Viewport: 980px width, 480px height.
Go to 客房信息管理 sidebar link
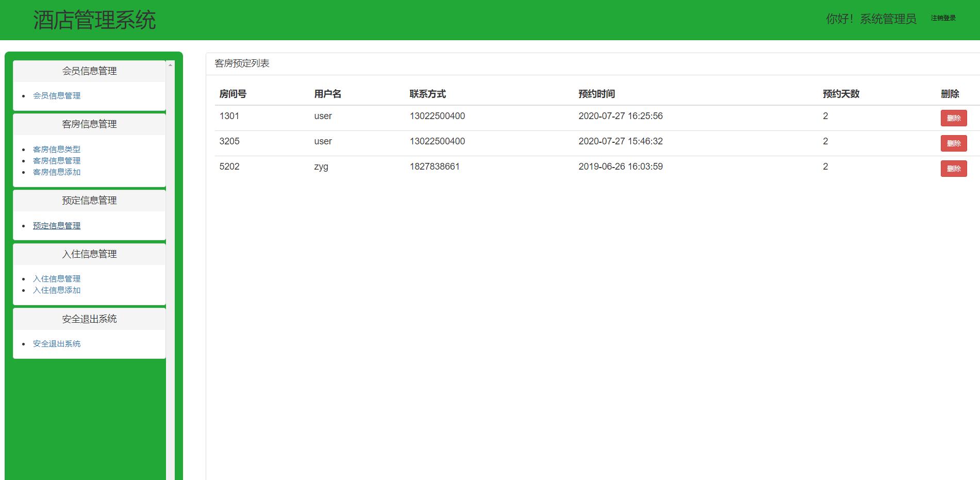tap(57, 161)
